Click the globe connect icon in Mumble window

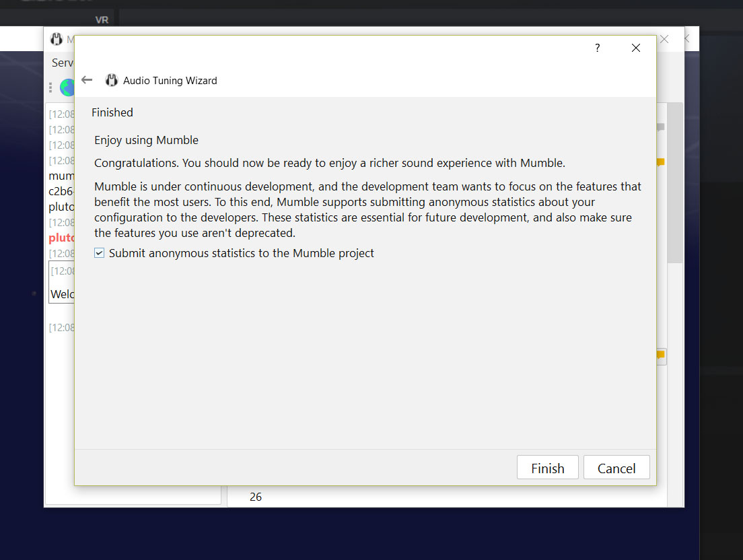pyautogui.click(x=68, y=87)
